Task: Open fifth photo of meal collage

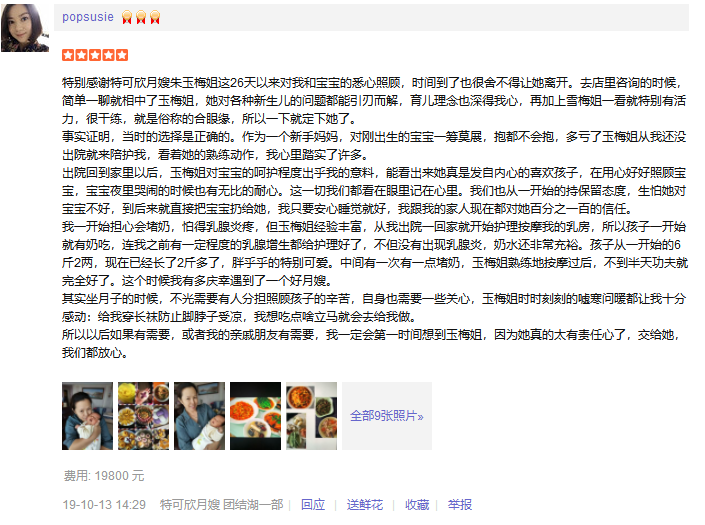Action: pyautogui.click(x=311, y=416)
